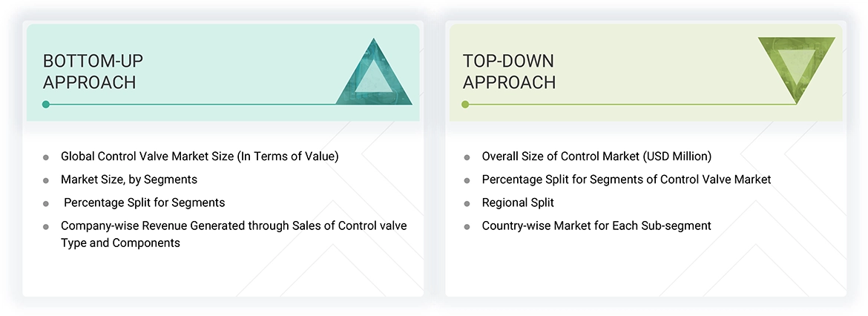Click Overall Size of Control Market text
The height and width of the screenshot is (316, 868).
(596, 157)
